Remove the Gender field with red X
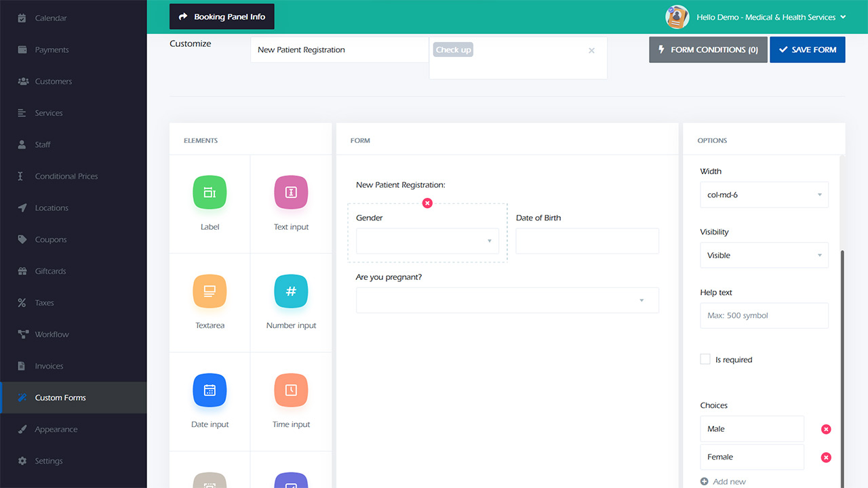 pyautogui.click(x=427, y=203)
